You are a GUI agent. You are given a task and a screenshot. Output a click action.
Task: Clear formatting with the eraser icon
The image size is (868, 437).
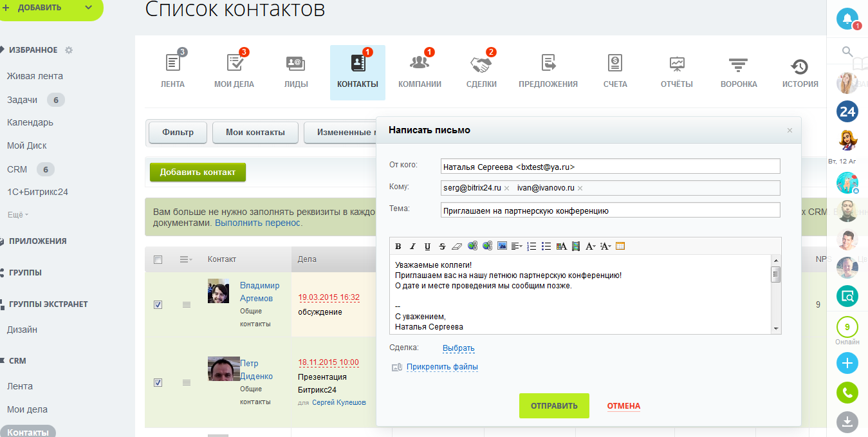(457, 246)
